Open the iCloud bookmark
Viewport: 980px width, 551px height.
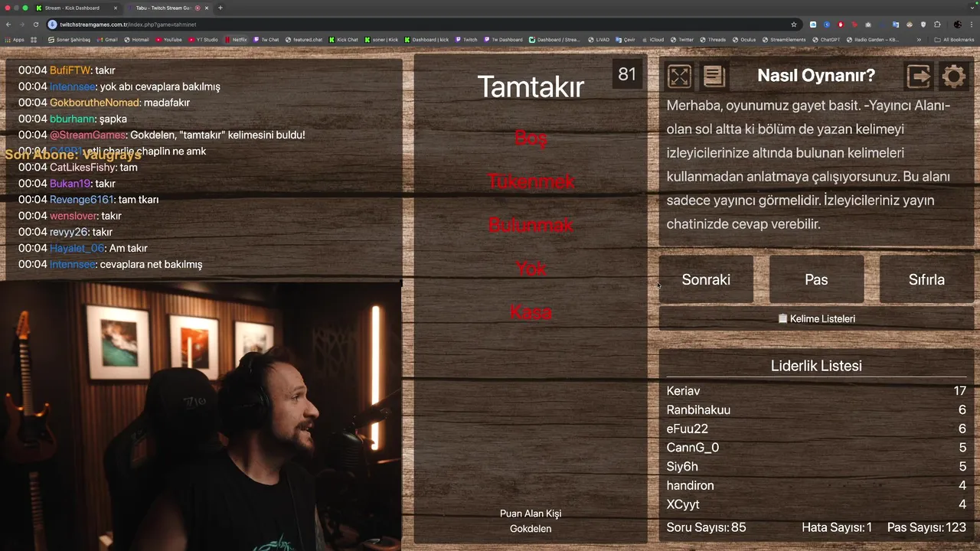pyautogui.click(x=653, y=39)
